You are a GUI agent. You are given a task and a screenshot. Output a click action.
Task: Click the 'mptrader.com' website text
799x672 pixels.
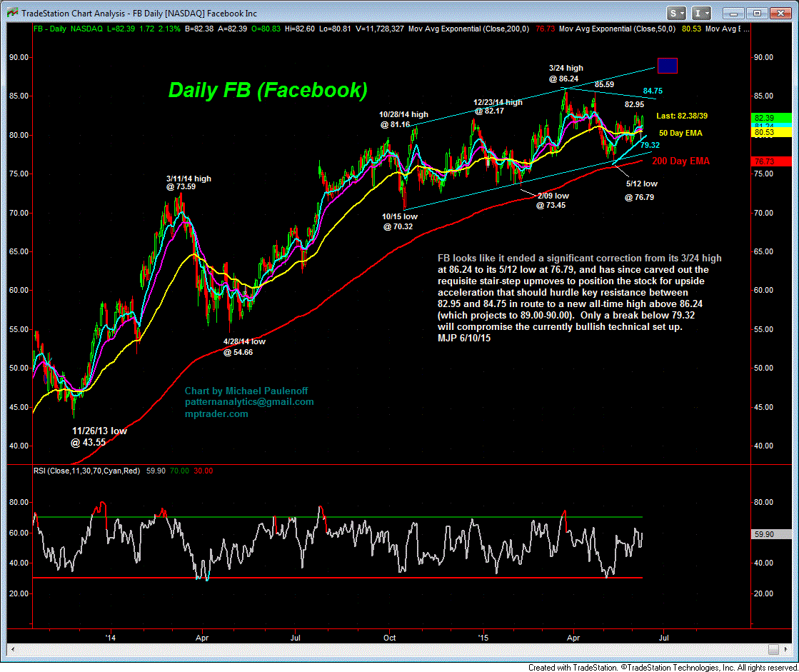coord(216,413)
